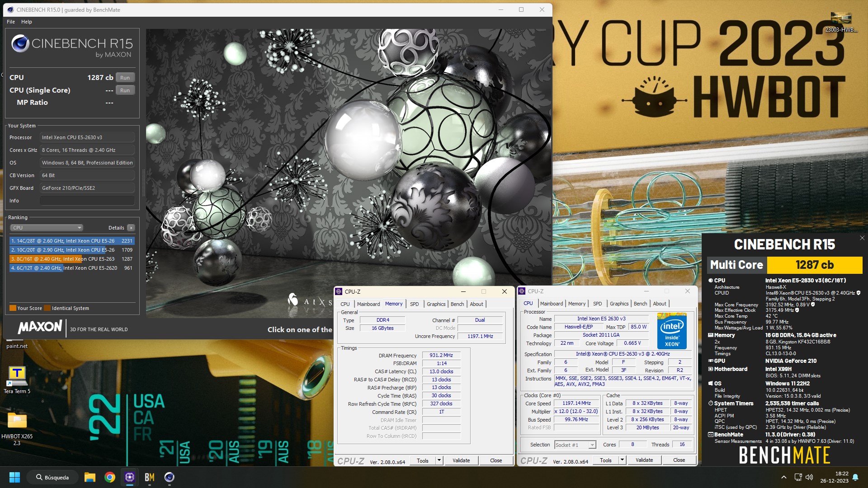Click the right CPU-Z title bar icon

[522, 291]
